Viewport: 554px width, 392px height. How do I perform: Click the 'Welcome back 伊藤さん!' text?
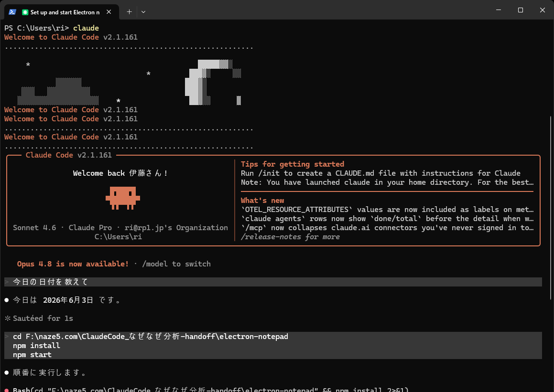[x=120, y=173]
